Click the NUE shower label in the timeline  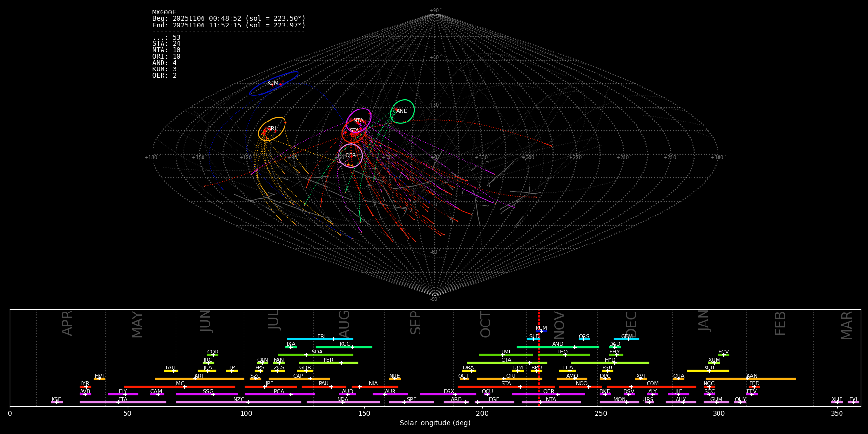tap(394, 376)
